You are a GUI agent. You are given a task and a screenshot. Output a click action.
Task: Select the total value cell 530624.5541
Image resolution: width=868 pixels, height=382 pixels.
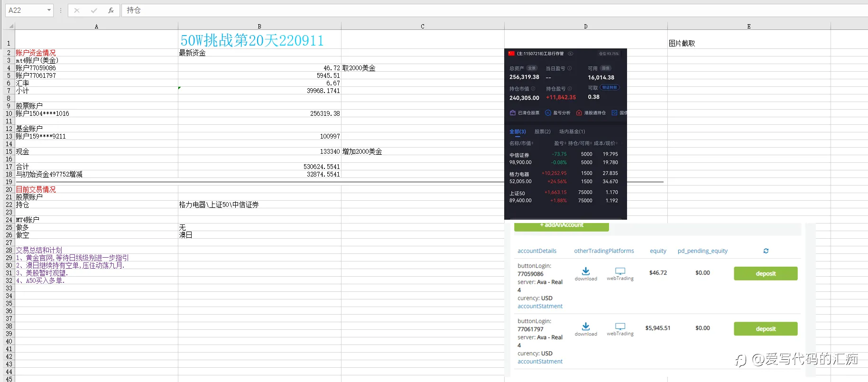point(259,167)
